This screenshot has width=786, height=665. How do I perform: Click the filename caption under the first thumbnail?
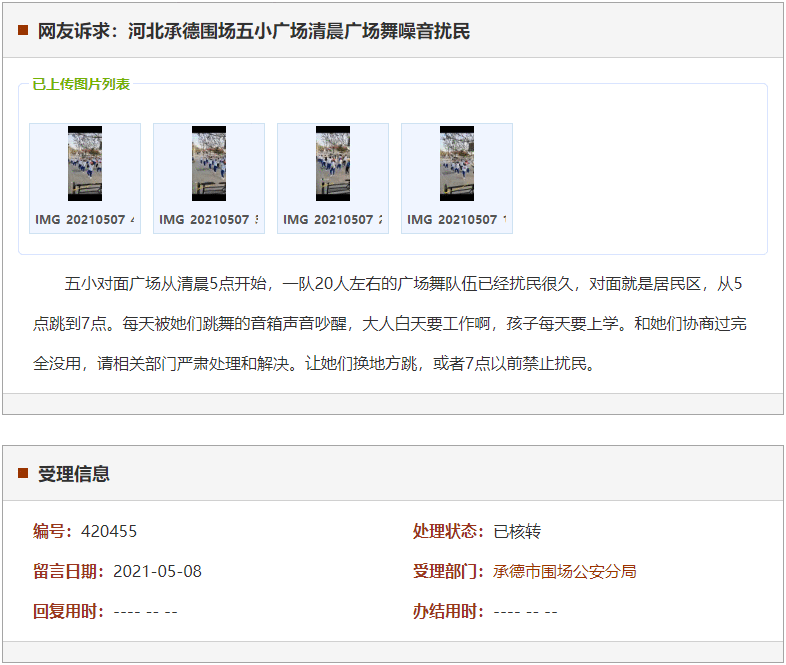(85, 220)
